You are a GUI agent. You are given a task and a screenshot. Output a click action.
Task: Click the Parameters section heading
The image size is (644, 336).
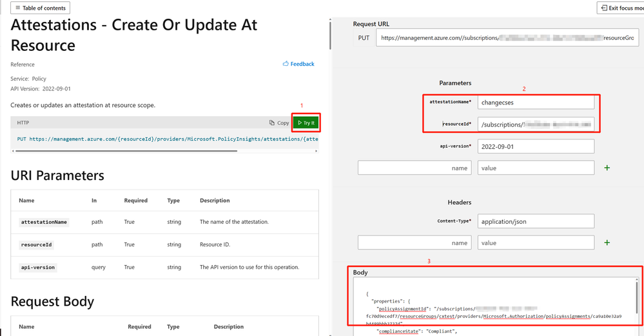[x=455, y=83]
